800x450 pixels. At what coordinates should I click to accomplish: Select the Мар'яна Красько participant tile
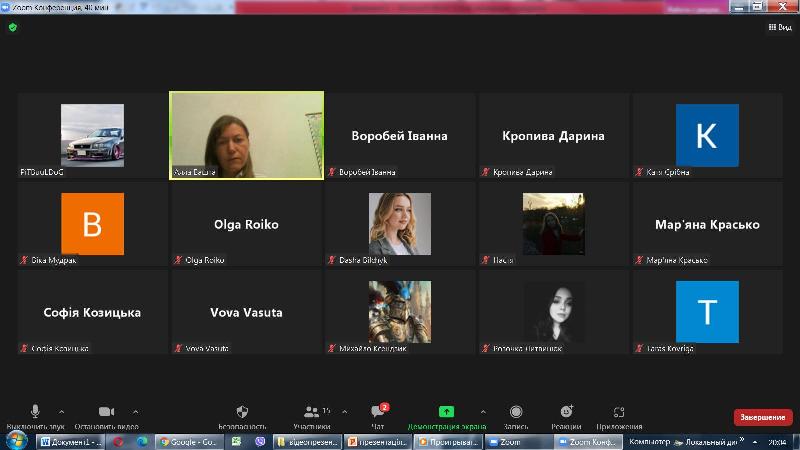tap(707, 224)
